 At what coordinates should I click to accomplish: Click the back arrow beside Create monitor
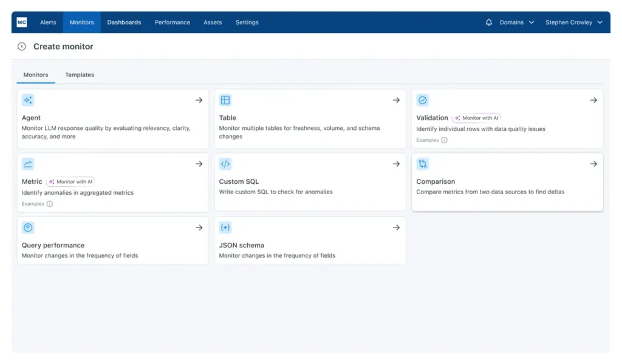(22, 47)
